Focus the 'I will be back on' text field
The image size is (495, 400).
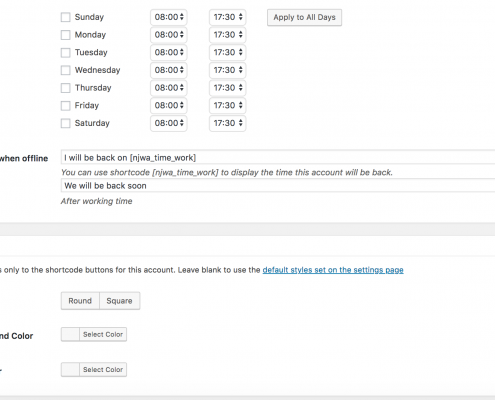[x=278, y=157]
